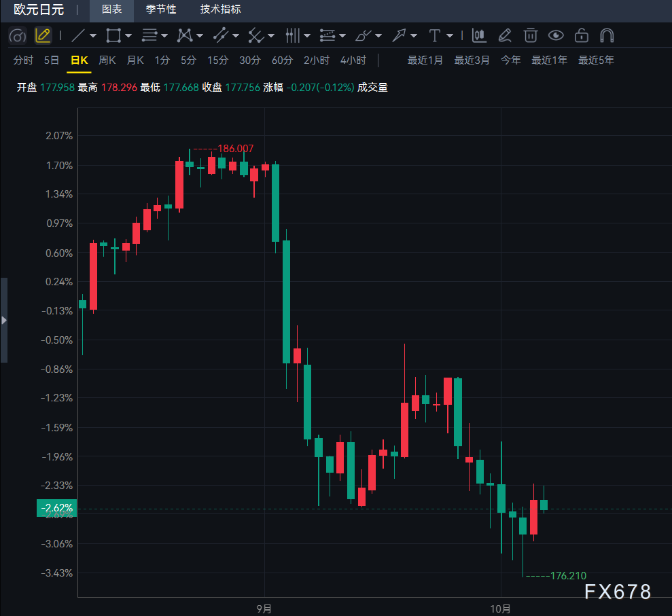Toggle the highlighted drawing pencil tool

click(43, 35)
